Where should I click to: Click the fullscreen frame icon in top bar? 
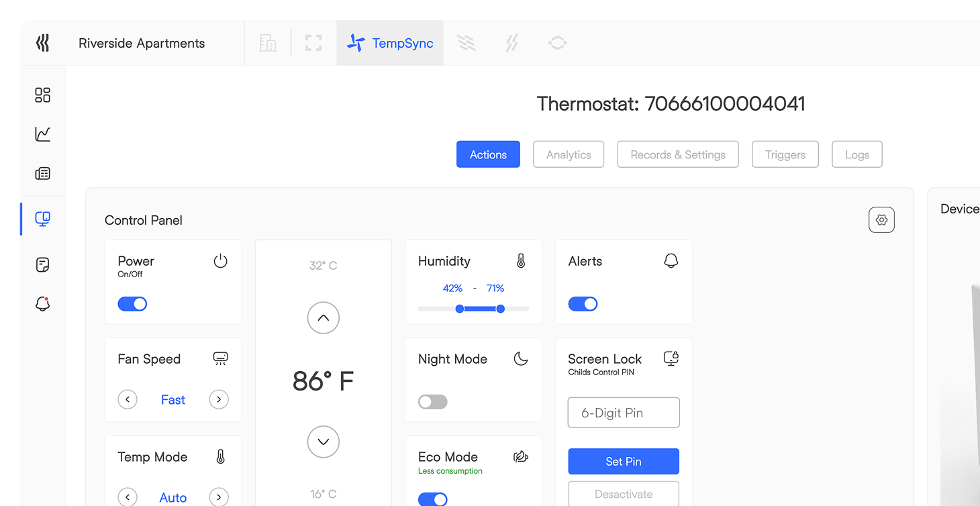point(313,43)
